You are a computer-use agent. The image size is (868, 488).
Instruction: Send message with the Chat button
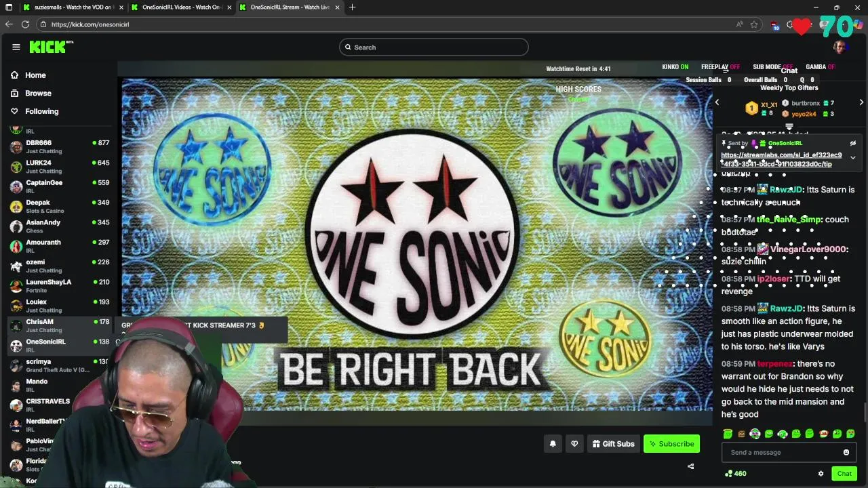coord(844,474)
